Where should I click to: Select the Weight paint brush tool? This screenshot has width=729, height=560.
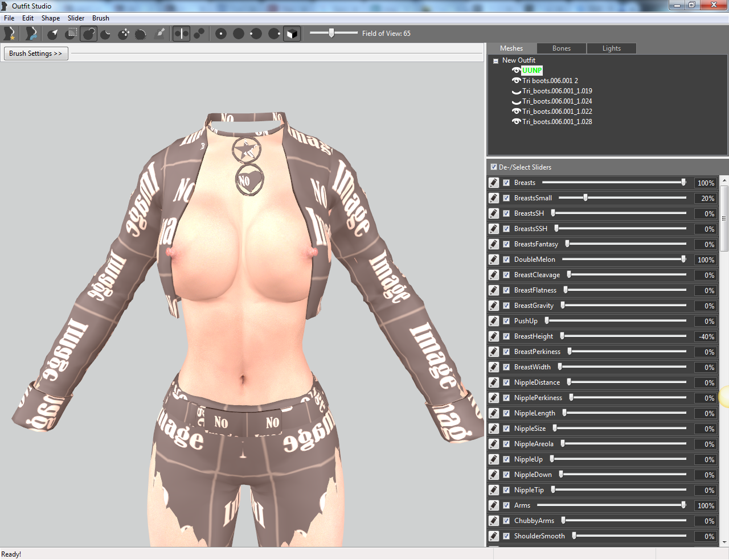(160, 34)
